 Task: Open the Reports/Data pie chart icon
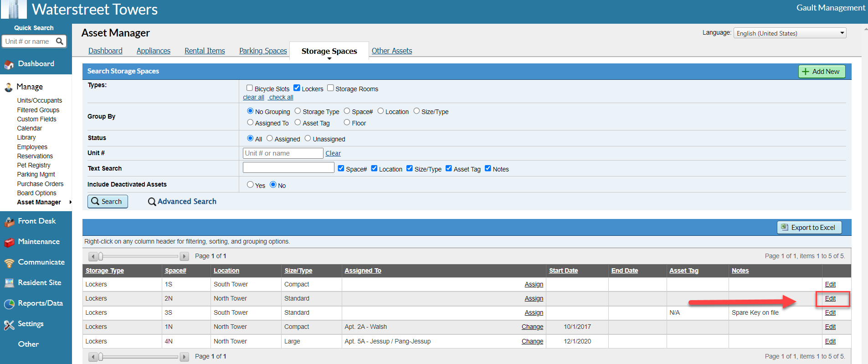(x=9, y=304)
